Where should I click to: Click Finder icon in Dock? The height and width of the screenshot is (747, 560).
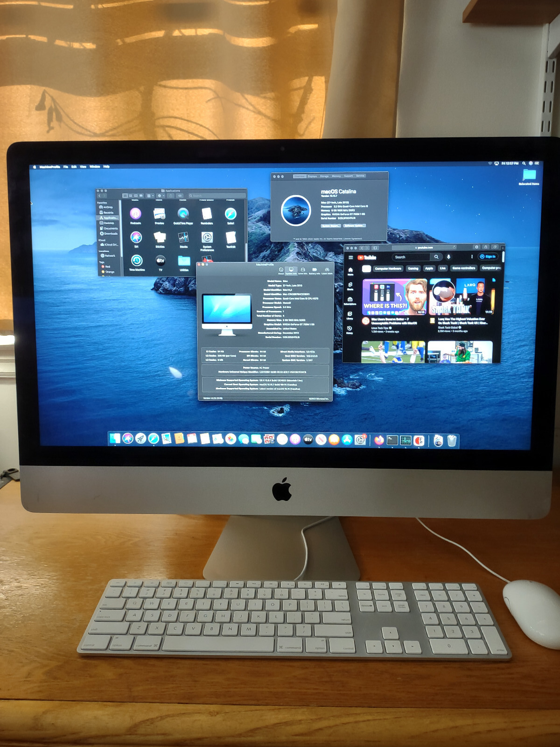(114, 438)
